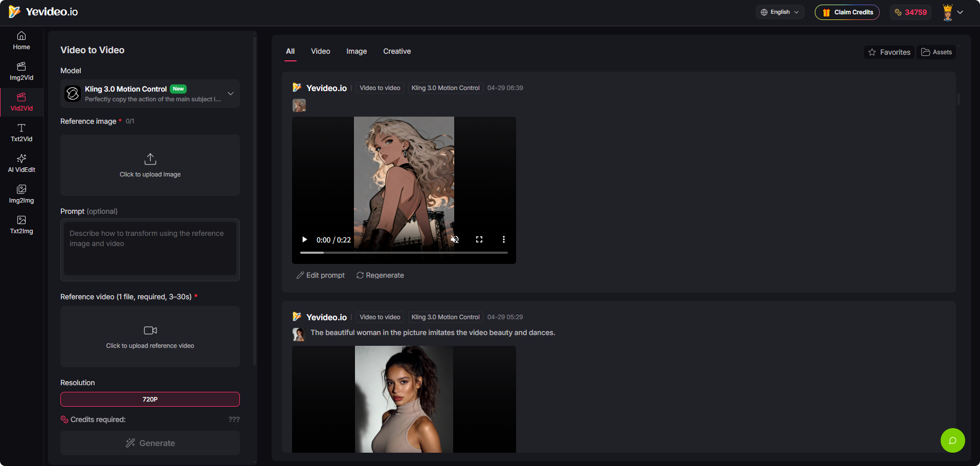This screenshot has height=466, width=980.
Task: Open the video's more options menu
Action: pyautogui.click(x=504, y=239)
